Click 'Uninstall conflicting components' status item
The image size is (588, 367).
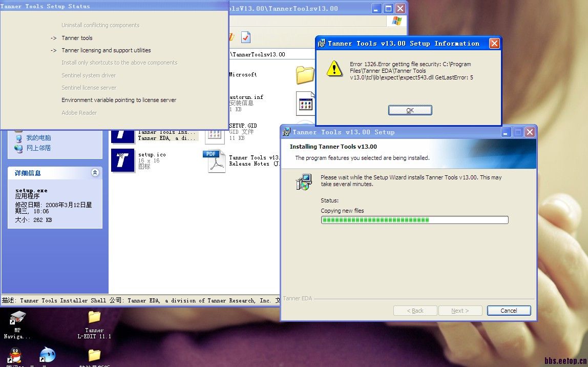point(100,25)
